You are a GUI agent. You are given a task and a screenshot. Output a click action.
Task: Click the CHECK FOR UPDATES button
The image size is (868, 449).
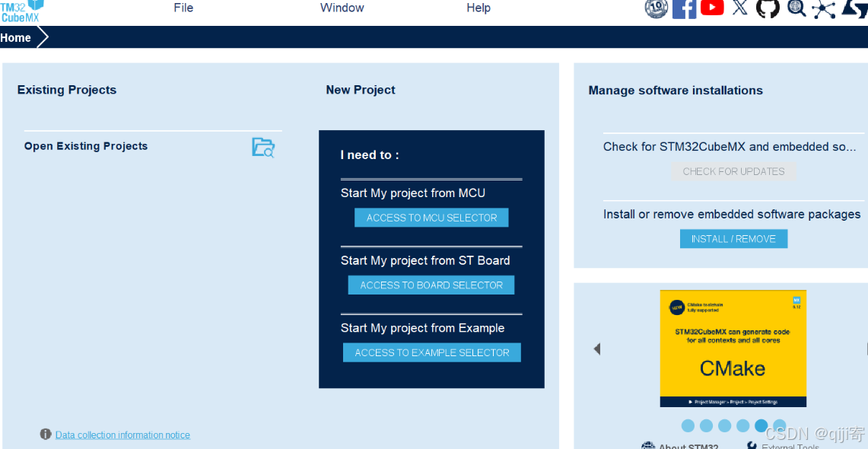point(733,171)
